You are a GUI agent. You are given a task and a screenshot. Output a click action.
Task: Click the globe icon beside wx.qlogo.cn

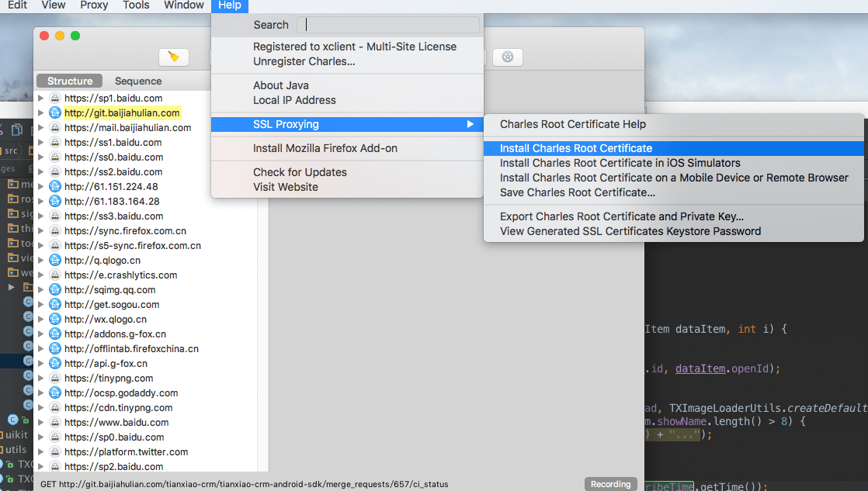[x=55, y=319]
